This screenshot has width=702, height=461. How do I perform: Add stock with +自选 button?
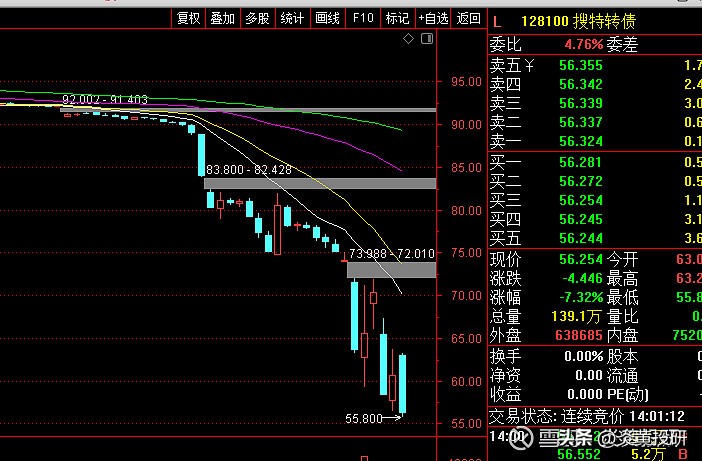point(433,18)
